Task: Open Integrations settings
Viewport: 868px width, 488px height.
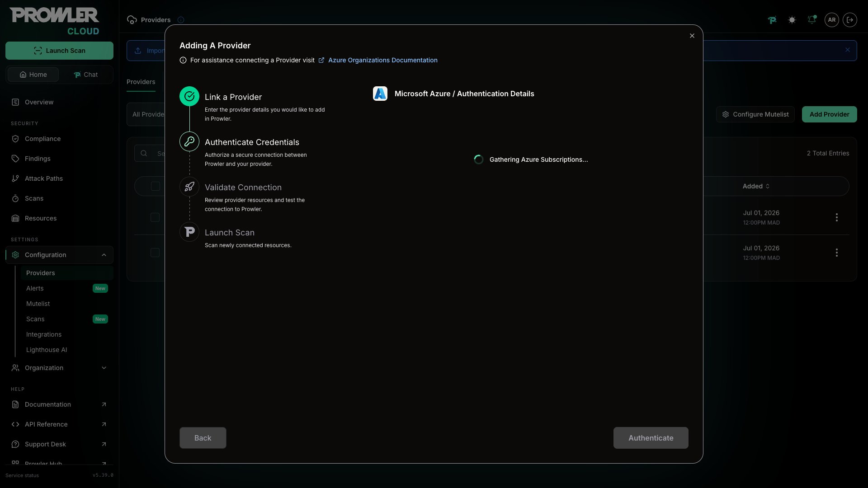Action: pos(67,334)
